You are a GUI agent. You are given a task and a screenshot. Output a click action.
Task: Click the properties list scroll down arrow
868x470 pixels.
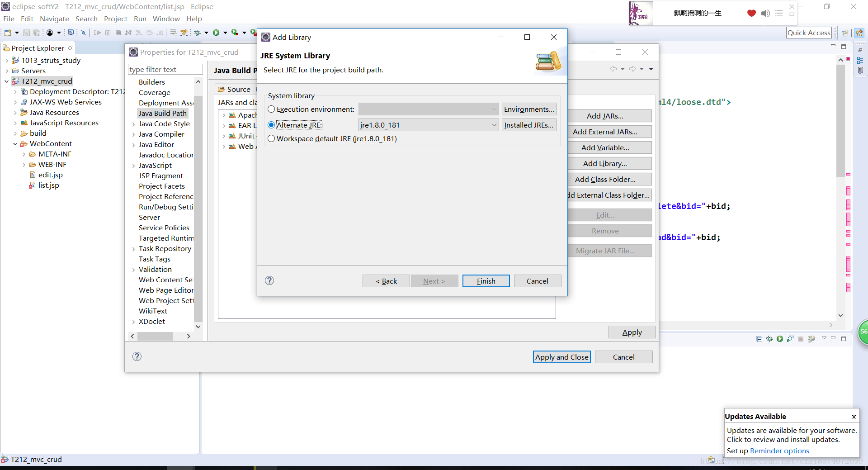pyautogui.click(x=198, y=326)
